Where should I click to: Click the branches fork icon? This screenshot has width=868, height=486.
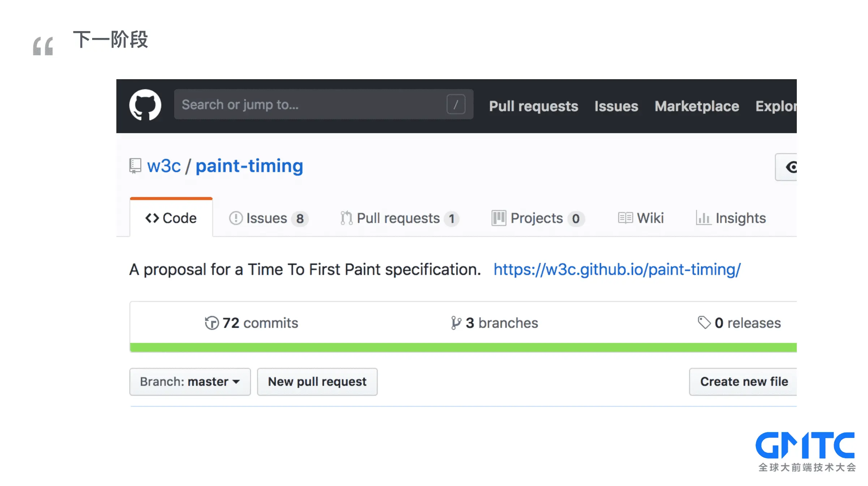pyautogui.click(x=456, y=323)
